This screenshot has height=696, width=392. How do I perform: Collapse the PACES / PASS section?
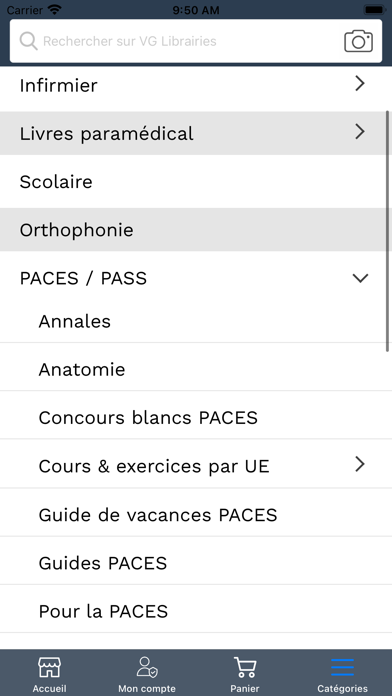click(360, 278)
